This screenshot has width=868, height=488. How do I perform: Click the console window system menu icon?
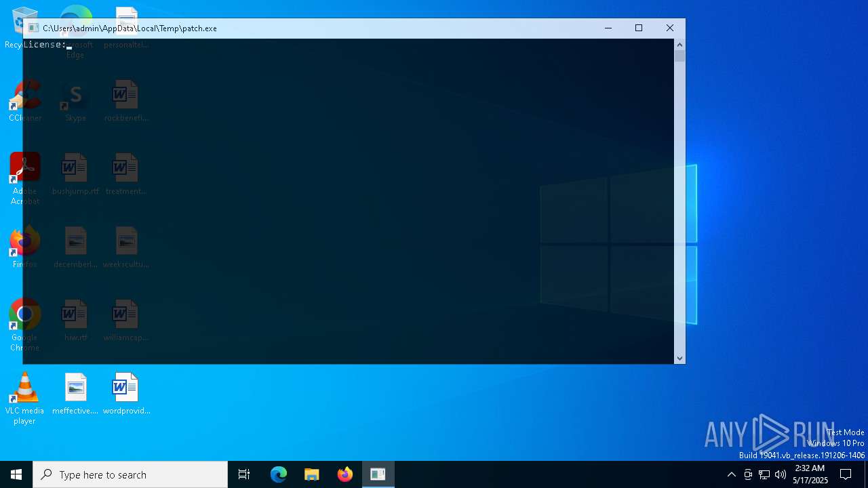(33, 28)
